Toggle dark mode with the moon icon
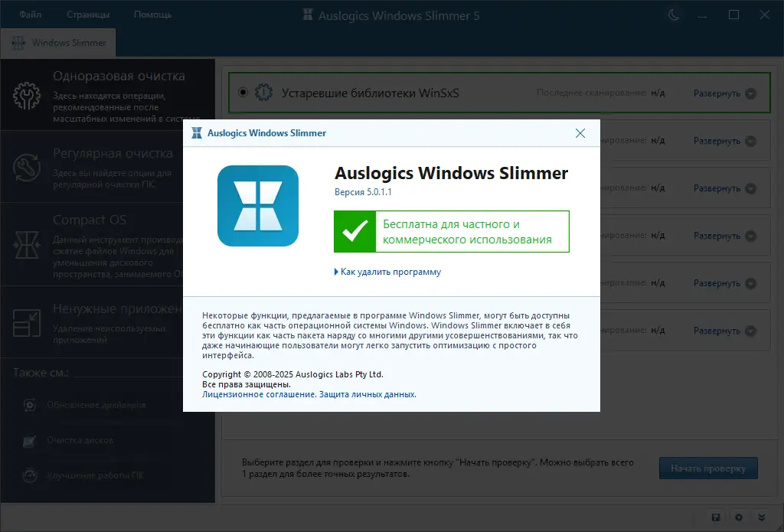This screenshot has height=532, width=784. [x=674, y=15]
